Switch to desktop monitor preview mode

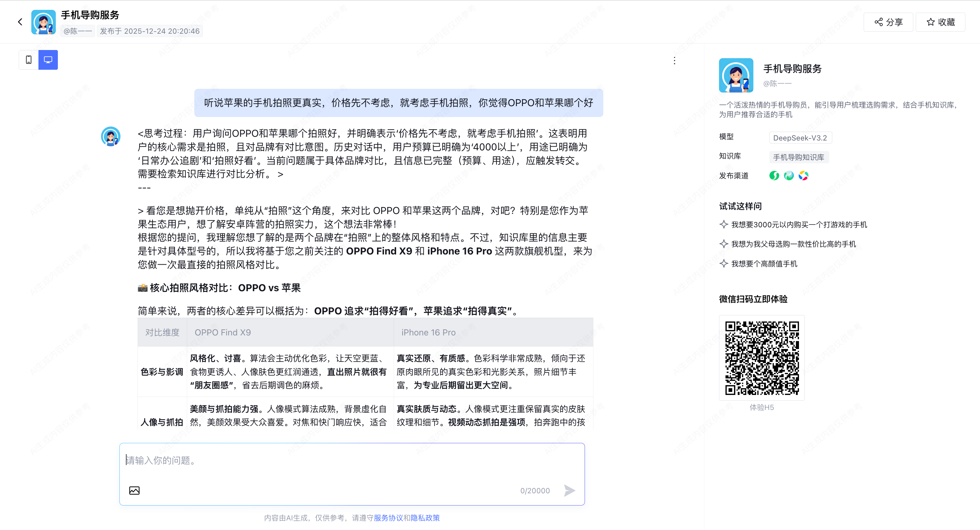pyautogui.click(x=48, y=60)
